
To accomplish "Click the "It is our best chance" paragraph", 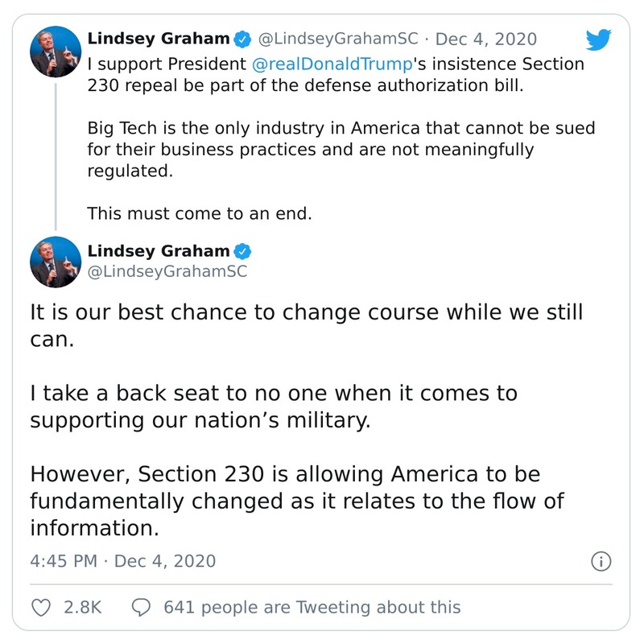I will click(x=306, y=323).
